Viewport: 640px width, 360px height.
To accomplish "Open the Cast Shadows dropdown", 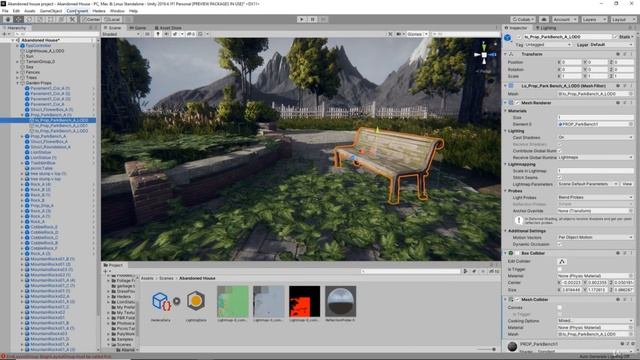I will (x=596, y=138).
